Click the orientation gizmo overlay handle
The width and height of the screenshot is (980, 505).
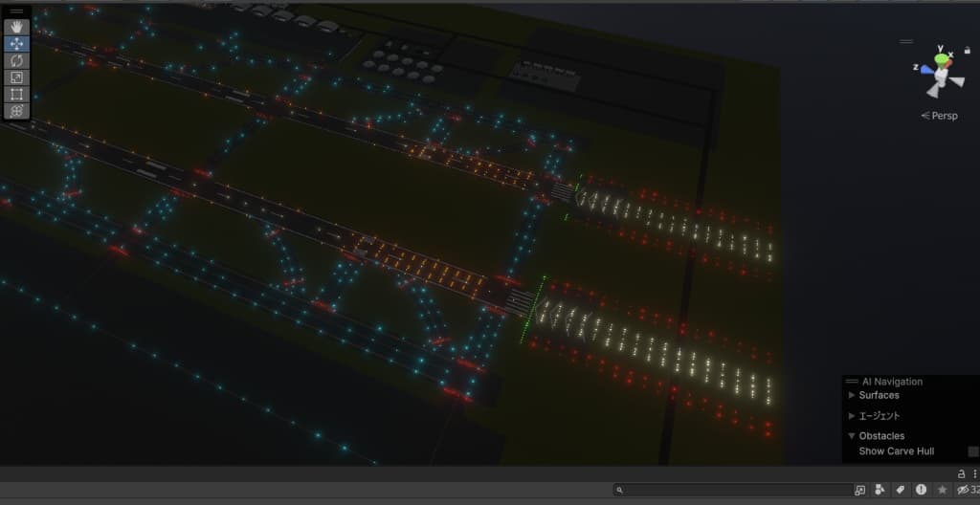pyautogui.click(x=906, y=41)
